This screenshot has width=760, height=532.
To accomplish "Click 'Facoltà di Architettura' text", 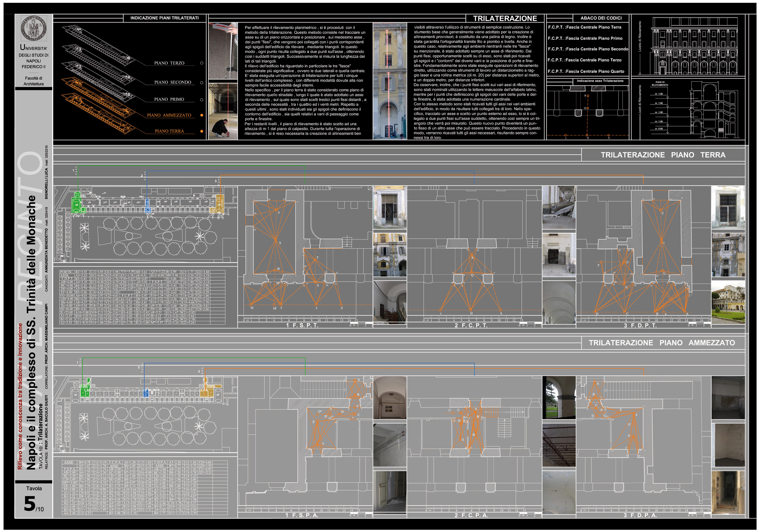I will (34, 81).
